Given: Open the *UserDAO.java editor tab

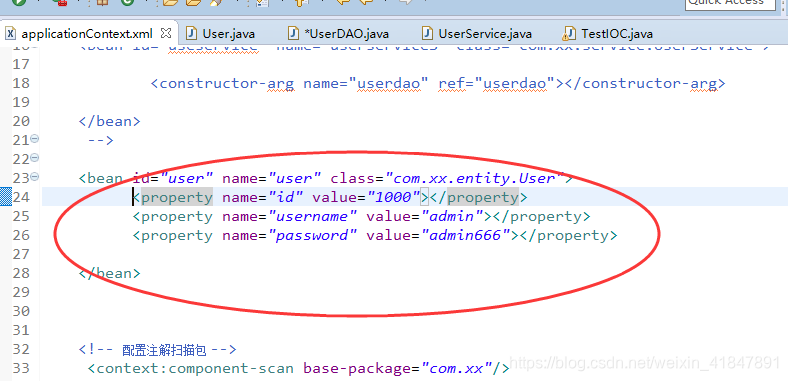Looking at the screenshot, I should 347,34.
